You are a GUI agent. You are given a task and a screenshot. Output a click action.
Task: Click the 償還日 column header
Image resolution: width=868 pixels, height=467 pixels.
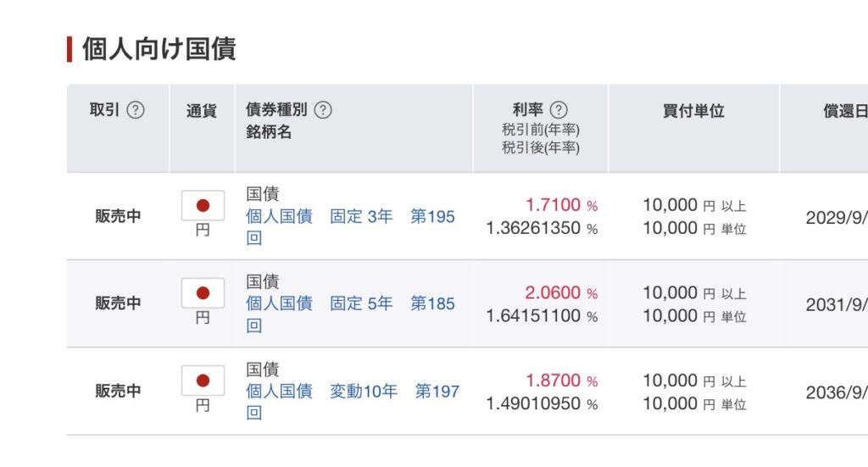tap(845, 111)
